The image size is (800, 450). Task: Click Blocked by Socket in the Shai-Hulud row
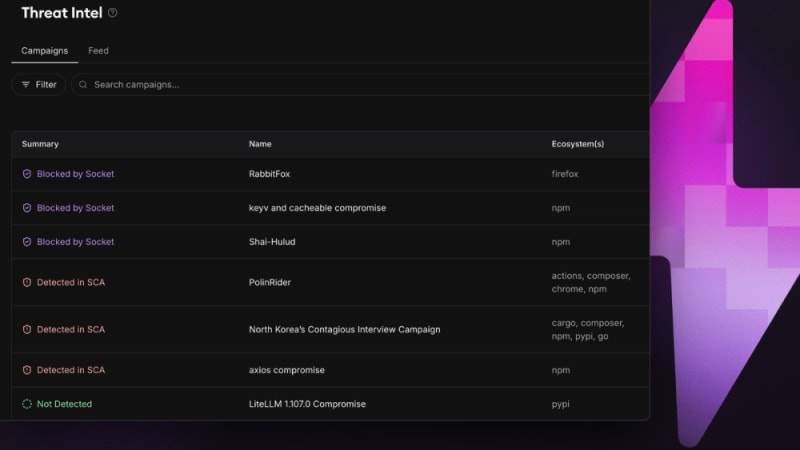click(76, 242)
